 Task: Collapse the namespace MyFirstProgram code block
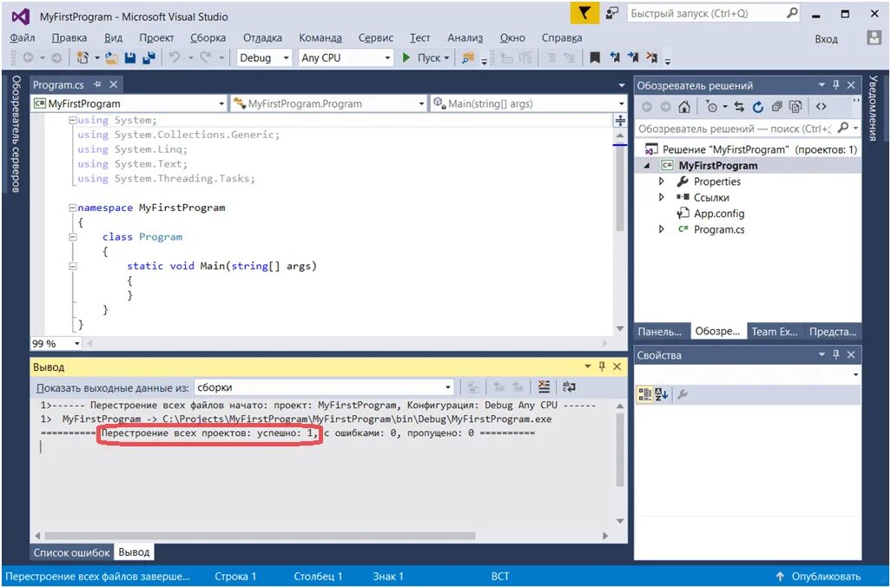(72, 208)
